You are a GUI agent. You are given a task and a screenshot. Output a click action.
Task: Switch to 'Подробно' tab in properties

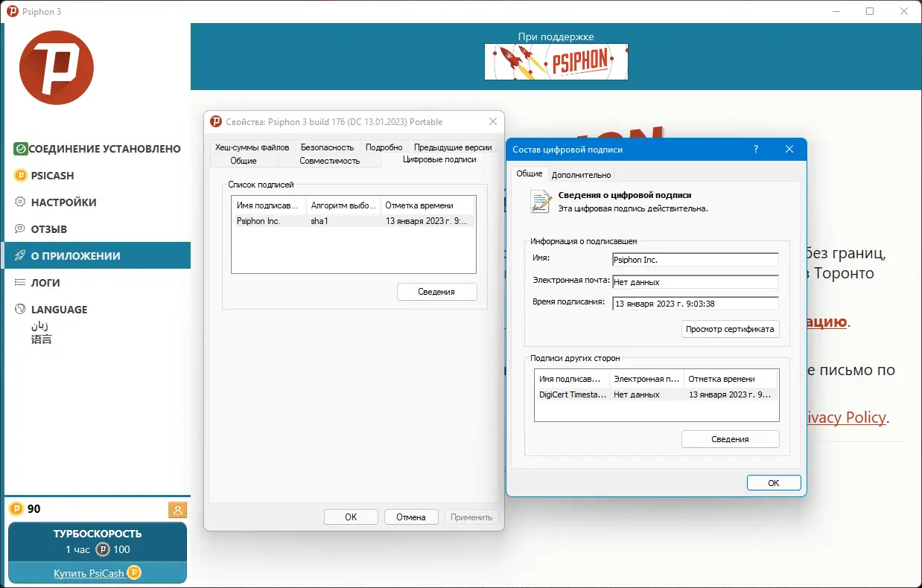click(x=384, y=147)
